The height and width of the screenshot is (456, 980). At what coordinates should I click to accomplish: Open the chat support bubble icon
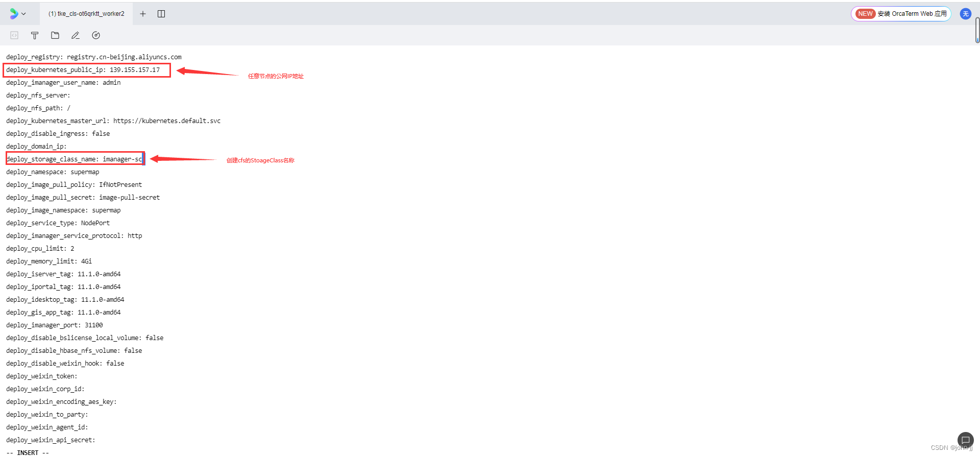click(965, 440)
